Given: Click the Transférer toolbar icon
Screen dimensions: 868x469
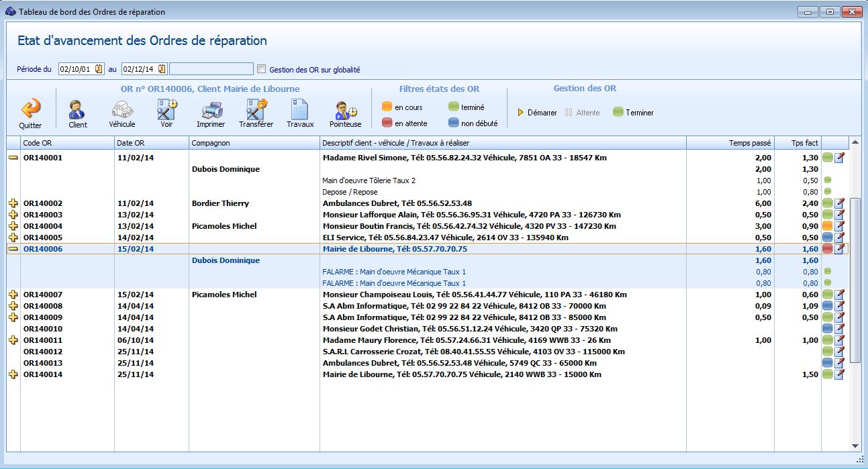Looking at the screenshot, I should click(256, 109).
